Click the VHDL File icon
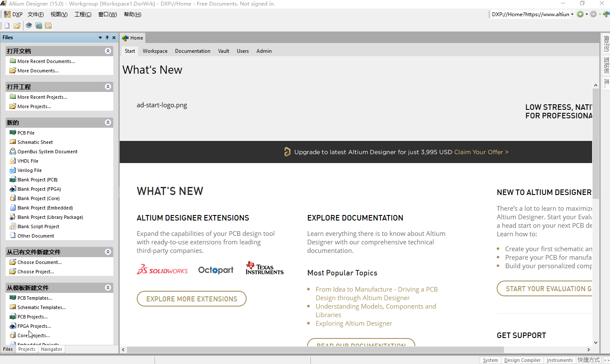 tap(13, 161)
